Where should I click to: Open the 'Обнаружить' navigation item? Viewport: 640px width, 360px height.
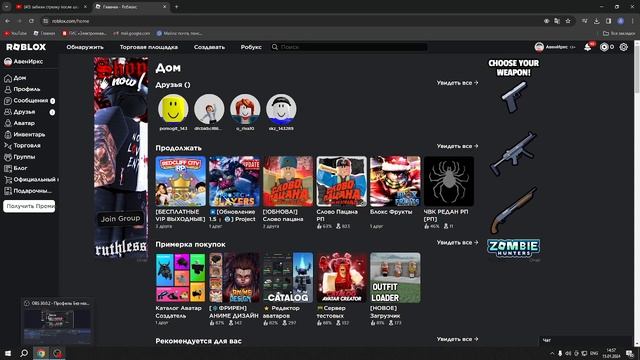click(x=85, y=47)
